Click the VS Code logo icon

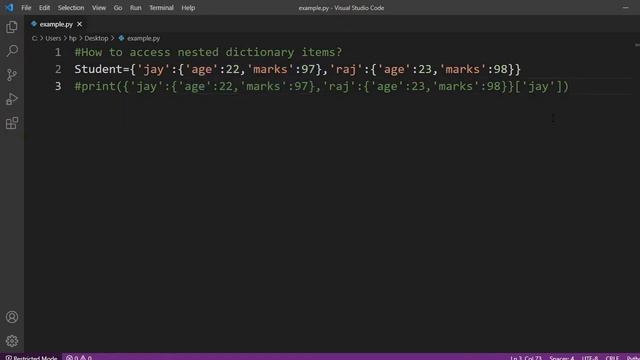click(9, 7)
